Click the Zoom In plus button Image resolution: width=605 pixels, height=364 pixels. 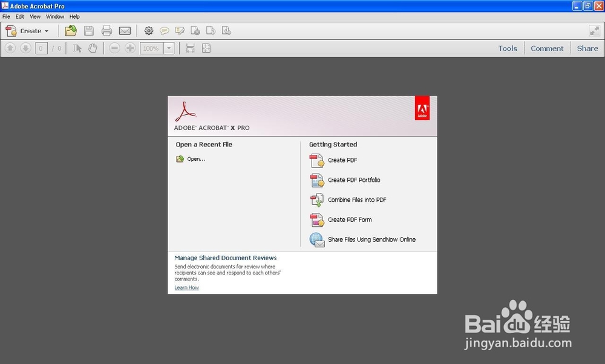(x=131, y=48)
